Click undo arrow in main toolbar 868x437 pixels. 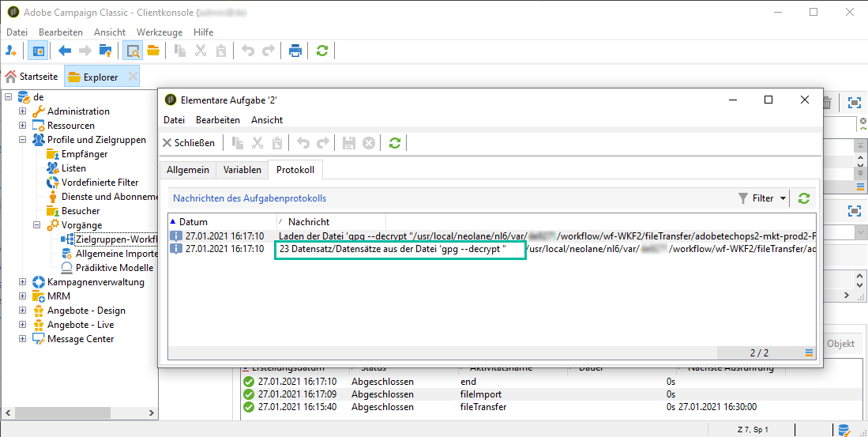(x=248, y=51)
